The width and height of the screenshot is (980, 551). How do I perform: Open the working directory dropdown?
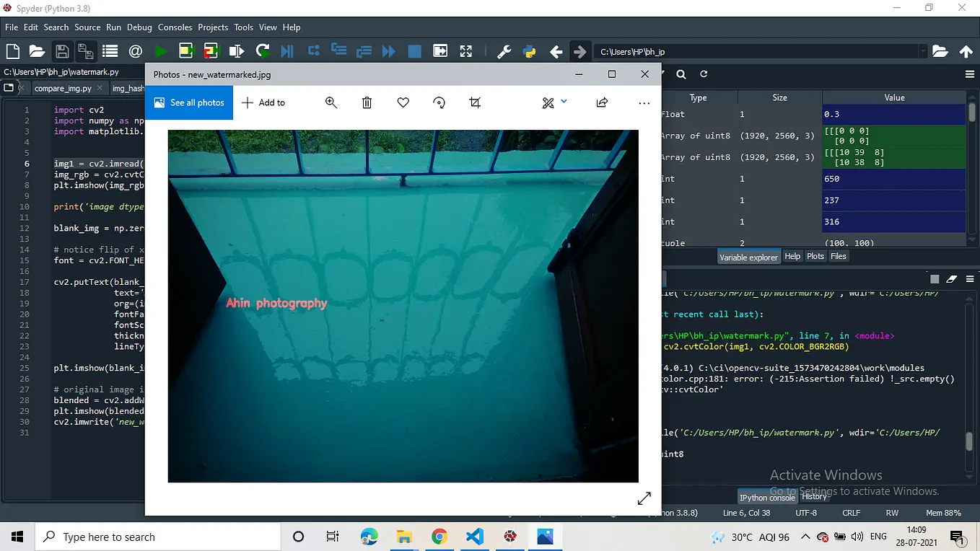pyautogui.click(x=924, y=51)
